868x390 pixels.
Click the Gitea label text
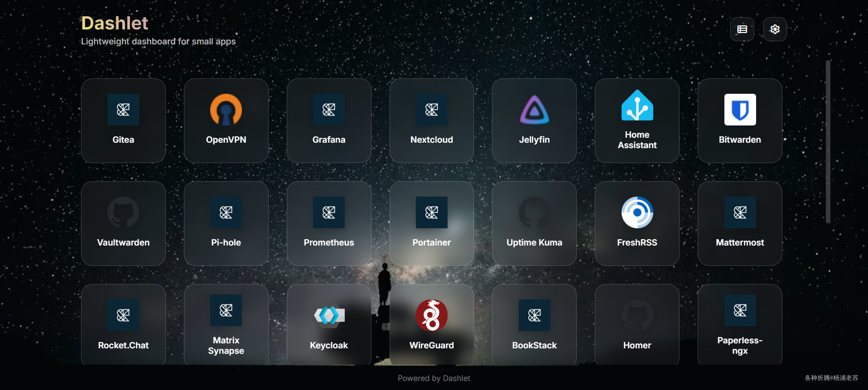tap(123, 140)
